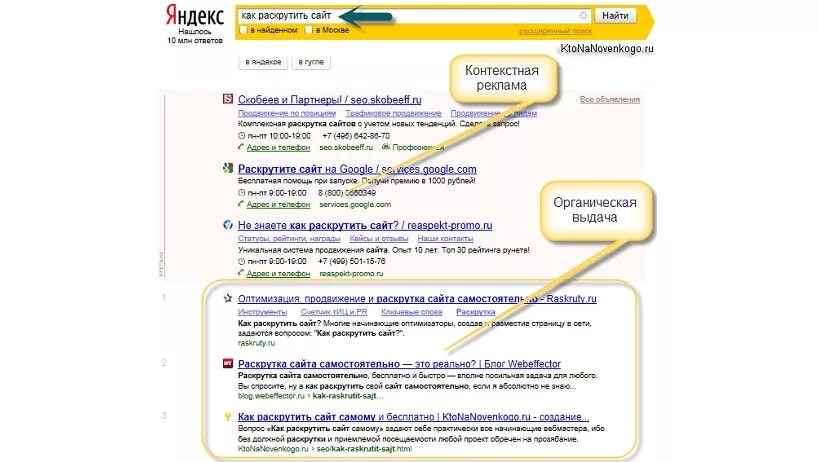Image resolution: width=818 pixels, height=462 pixels.
Task: Click the seo.skobeeff.ru green URL text
Action: 346,148
